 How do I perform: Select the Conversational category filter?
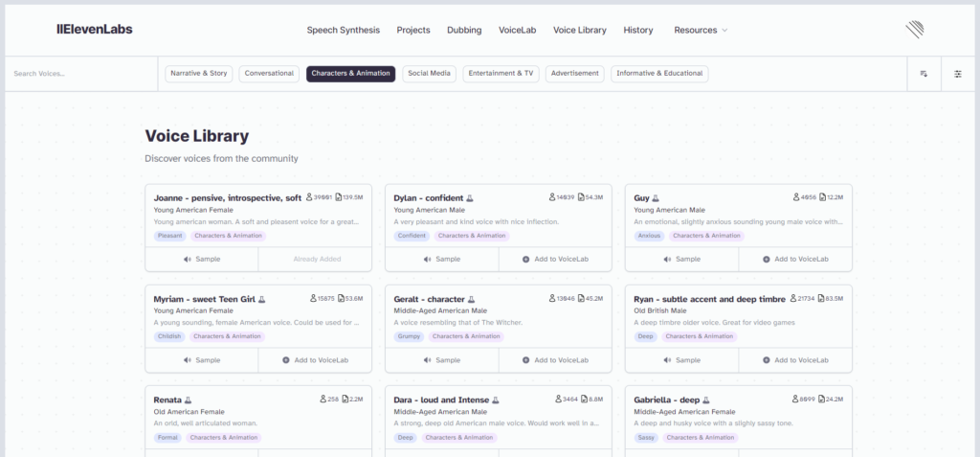(269, 74)
